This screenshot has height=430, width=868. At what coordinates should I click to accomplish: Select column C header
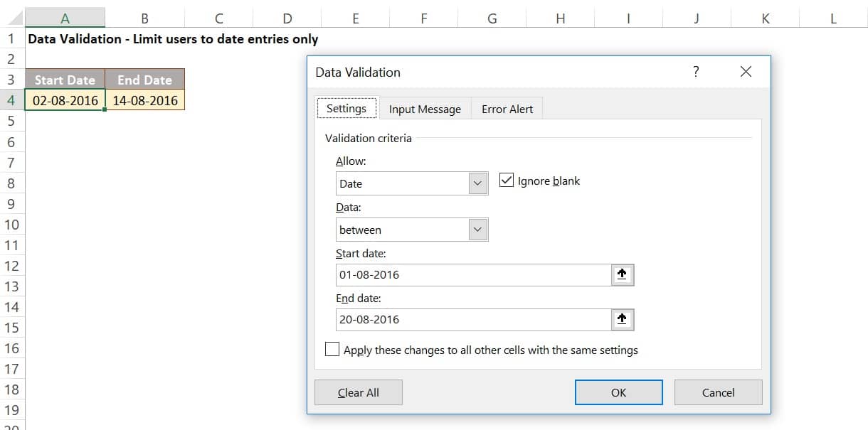pyautogui.click(x=219, y=19)
